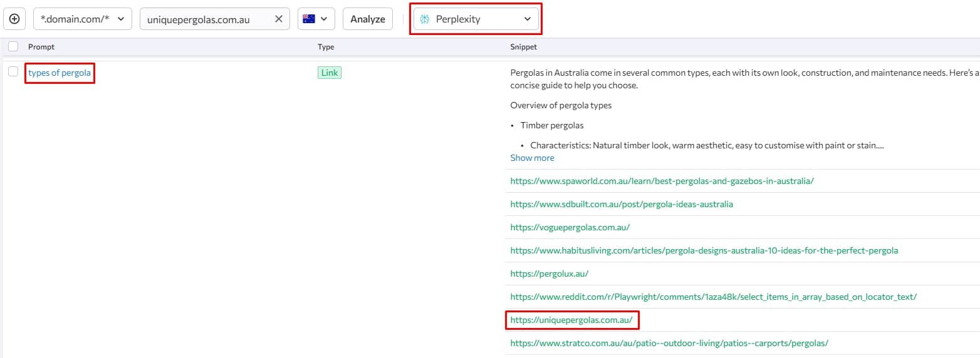
Task: Check the types of pergola row checkbox
Action: (x=13, y=72)
